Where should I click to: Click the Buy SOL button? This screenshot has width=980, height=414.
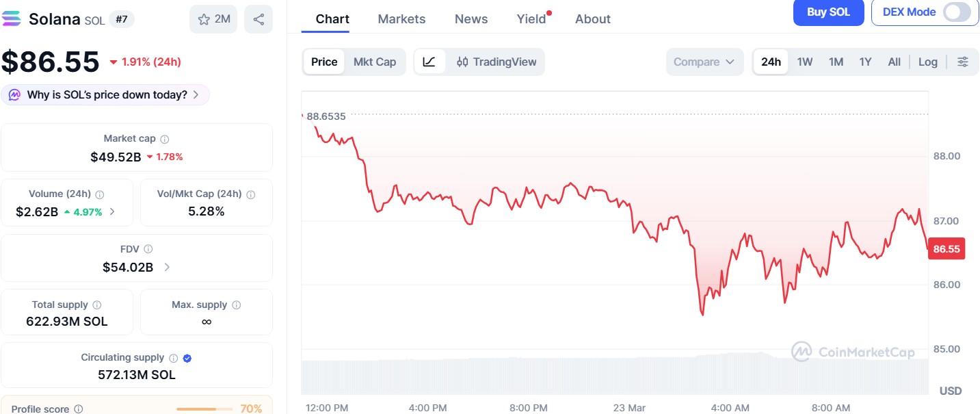(x=828, y=12)
